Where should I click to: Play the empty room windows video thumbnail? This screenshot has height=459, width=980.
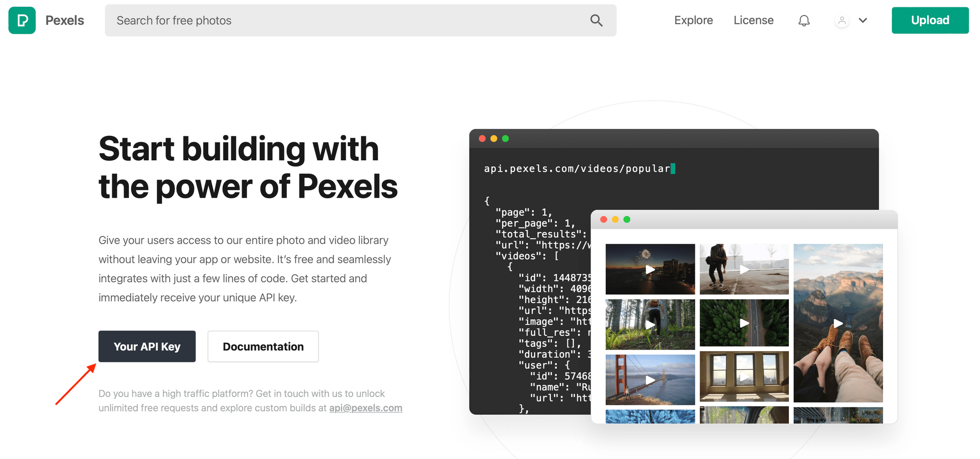[744, 376]
